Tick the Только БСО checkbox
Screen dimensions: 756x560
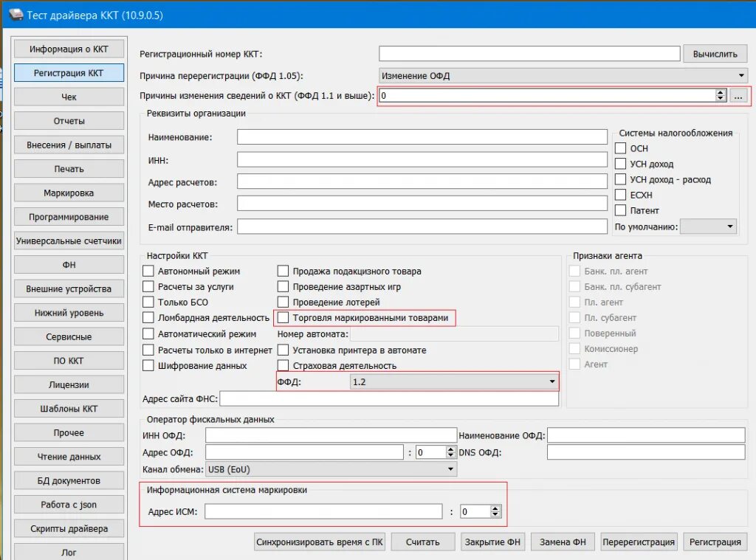tap(148, 302)
